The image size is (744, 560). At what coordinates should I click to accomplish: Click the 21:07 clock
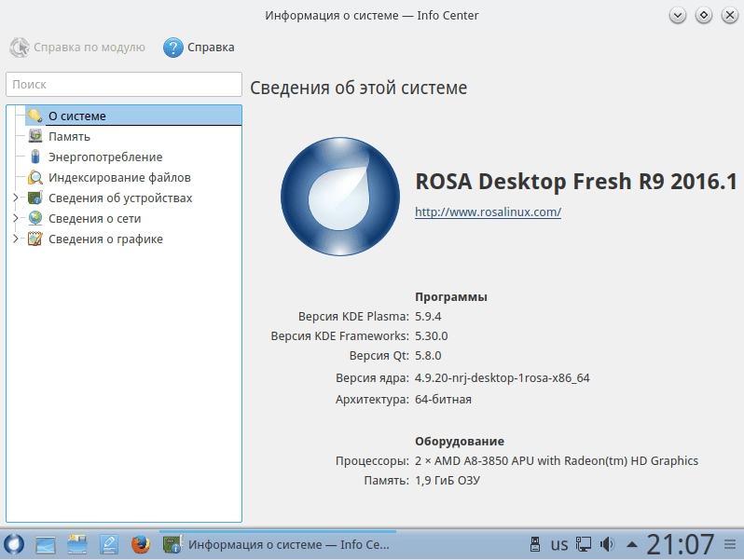(x=680, y=544)
